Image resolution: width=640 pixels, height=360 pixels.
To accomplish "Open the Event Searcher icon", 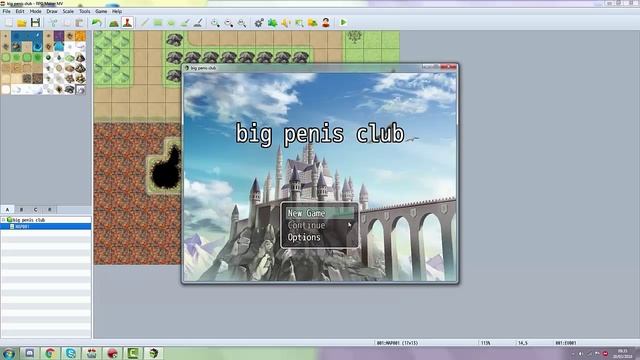I will (299, 22).
